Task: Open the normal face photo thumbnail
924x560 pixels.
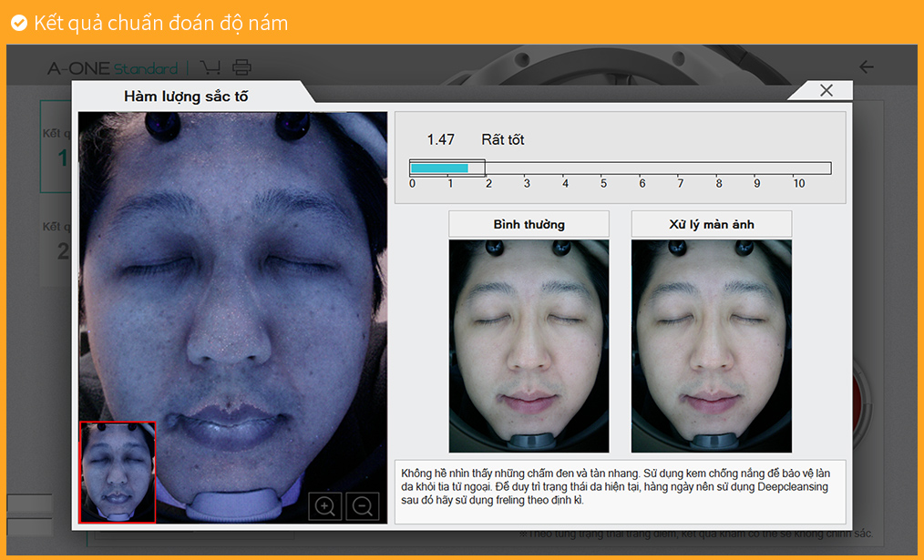Action: (x=529, y=346)
